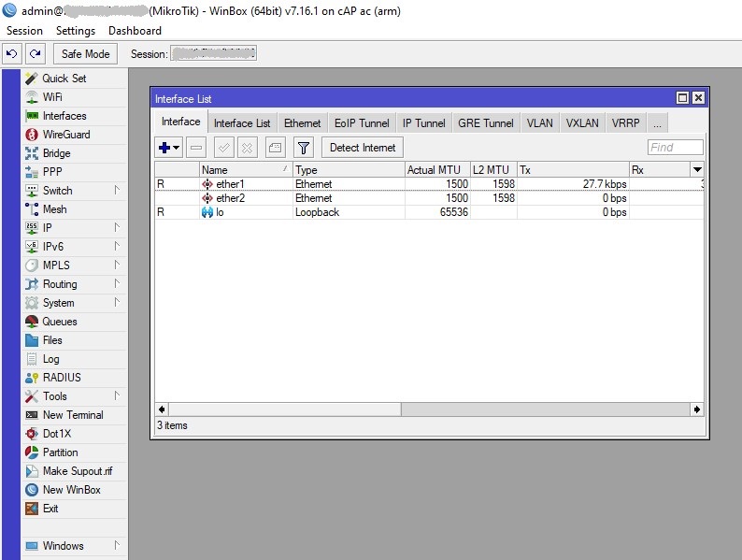
Task: Open the Queues section
Action: tap(75, 322)
